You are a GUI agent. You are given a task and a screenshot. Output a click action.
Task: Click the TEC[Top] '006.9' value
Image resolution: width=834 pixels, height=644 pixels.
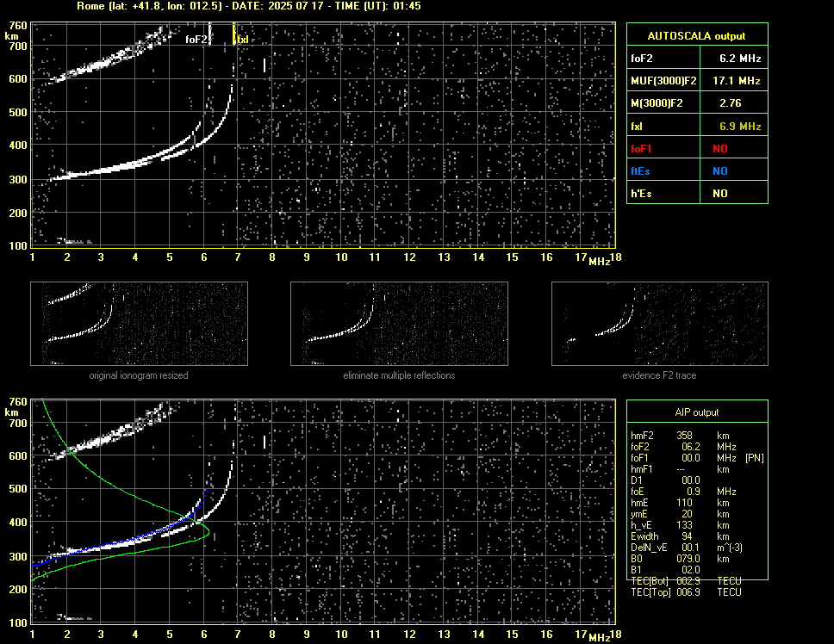tap(688, 592)
